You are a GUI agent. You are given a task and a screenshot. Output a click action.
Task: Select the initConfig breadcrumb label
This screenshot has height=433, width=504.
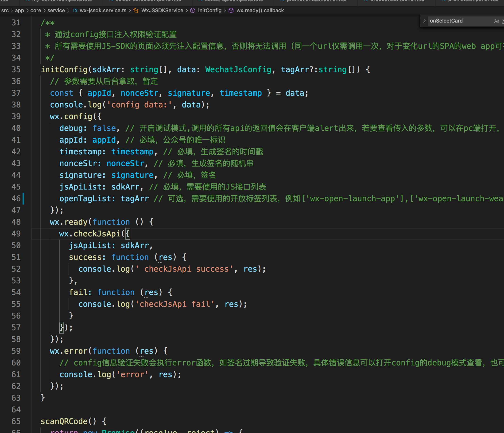[209, 11]
